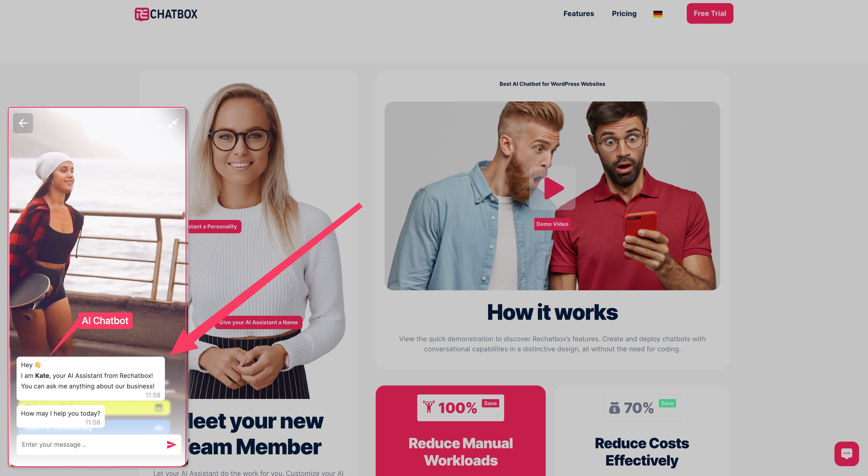Open the Features menu item
Screen dimensions: 868x476
[579, 13]
